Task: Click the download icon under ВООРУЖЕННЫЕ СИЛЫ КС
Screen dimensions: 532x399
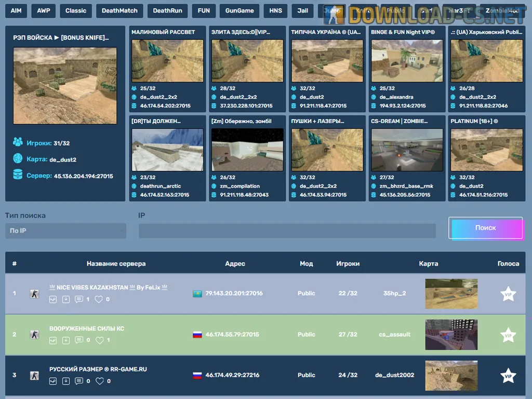Action: click(66, 340)
